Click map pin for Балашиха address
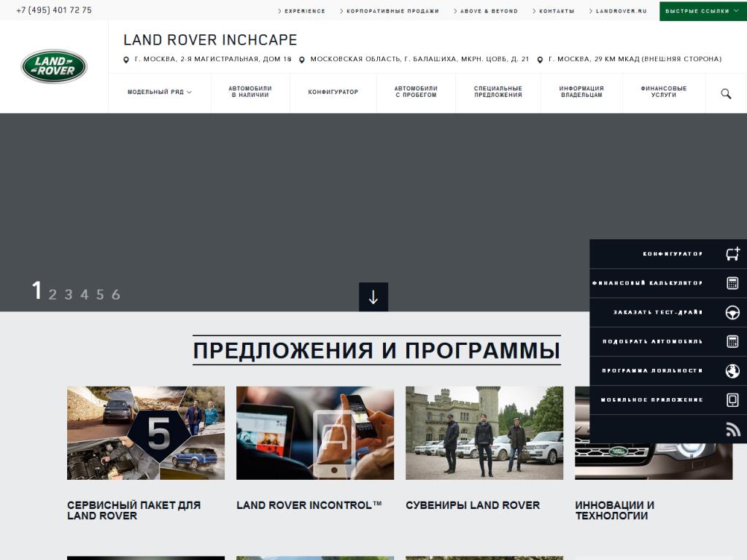Screen dimensions: 747x560 (301, 60)
